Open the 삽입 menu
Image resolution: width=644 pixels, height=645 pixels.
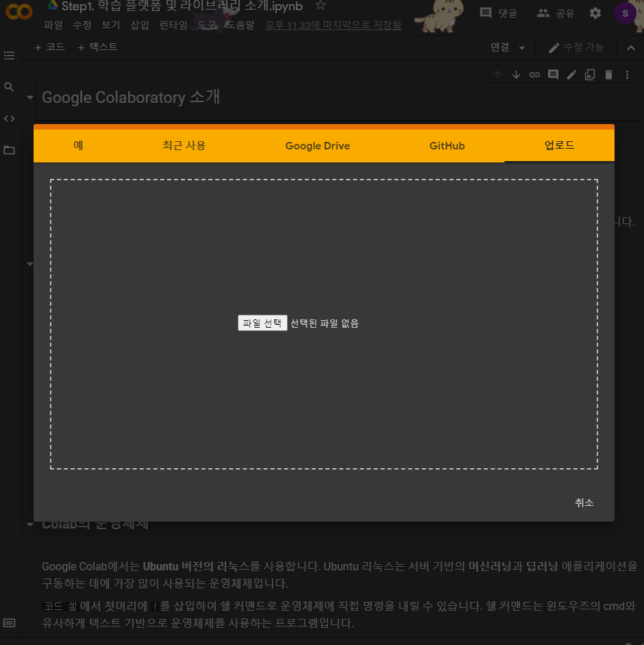(x=139, y=25)
